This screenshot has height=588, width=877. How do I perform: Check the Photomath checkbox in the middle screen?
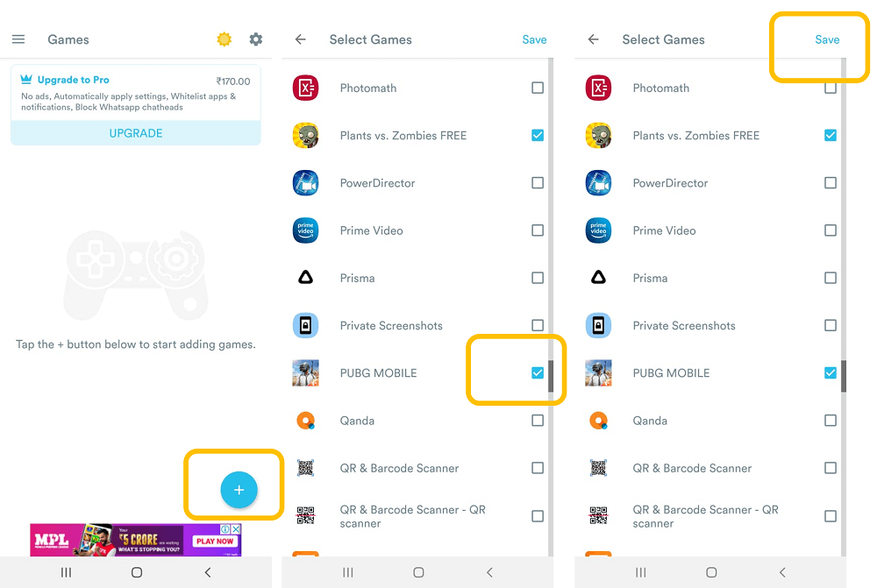(x=538, y=88)
